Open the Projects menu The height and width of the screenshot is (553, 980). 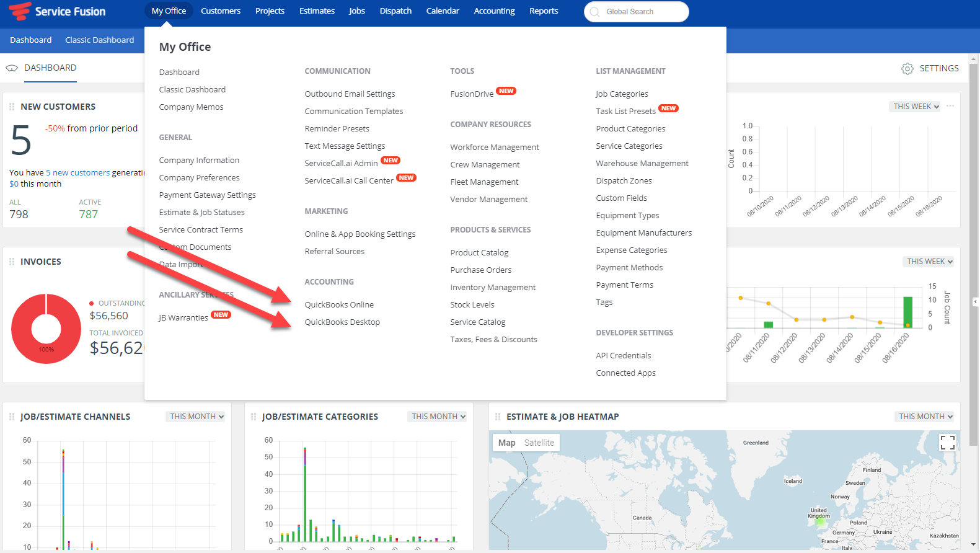(x=270, y=11)
